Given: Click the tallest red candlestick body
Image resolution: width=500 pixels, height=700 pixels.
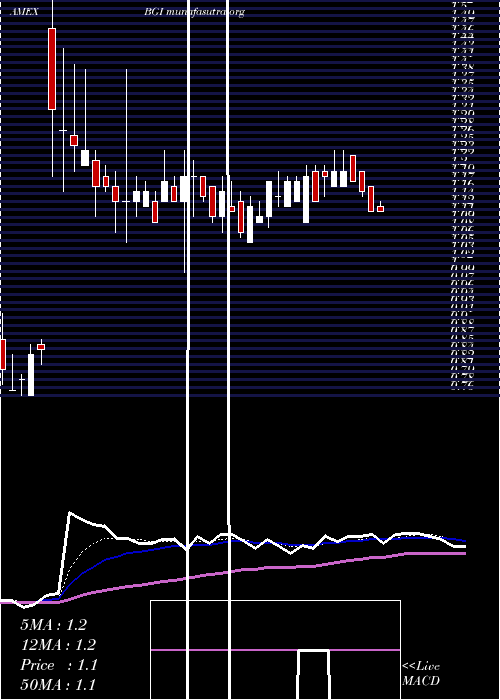Looking at the screenshot, I should 52,69.
